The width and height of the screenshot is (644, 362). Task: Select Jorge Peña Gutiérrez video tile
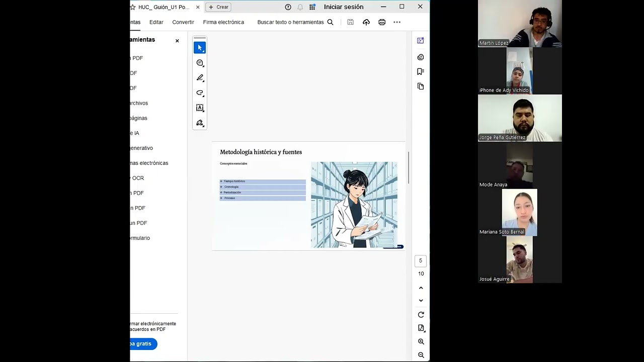click(520, 118)
